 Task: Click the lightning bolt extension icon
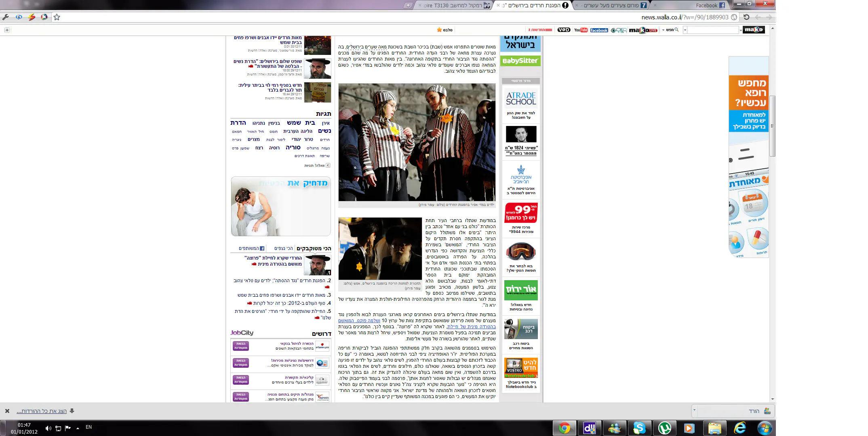point(32,17)
